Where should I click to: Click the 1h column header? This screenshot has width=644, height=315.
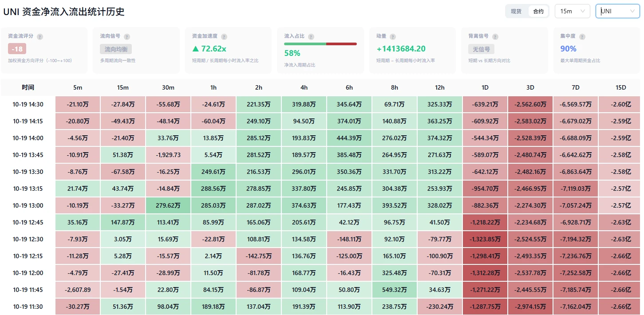point(213,87)
